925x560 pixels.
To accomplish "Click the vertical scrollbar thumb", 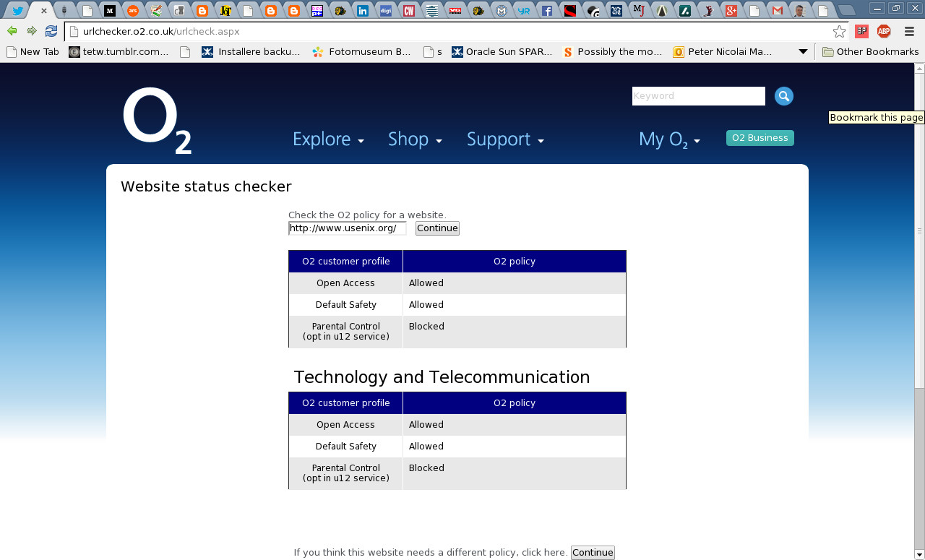I will coord(919,231).
